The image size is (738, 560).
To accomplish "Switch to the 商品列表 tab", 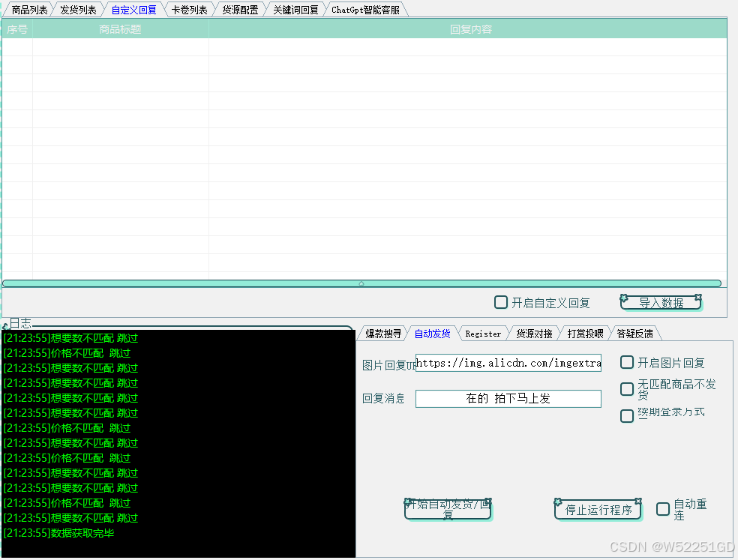I will 29,10.
